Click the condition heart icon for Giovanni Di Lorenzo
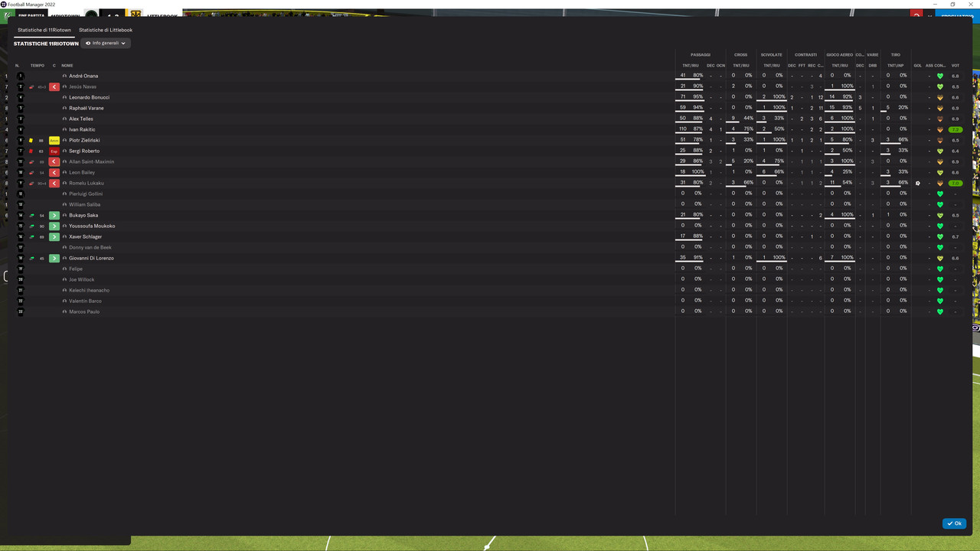Image resolution: width=980 pixels, height=551 pixels. point(940,259)
